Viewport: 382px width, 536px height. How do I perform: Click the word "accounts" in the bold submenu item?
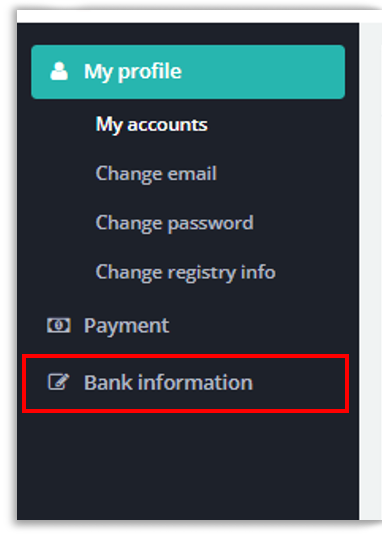(x=167, y=125)
